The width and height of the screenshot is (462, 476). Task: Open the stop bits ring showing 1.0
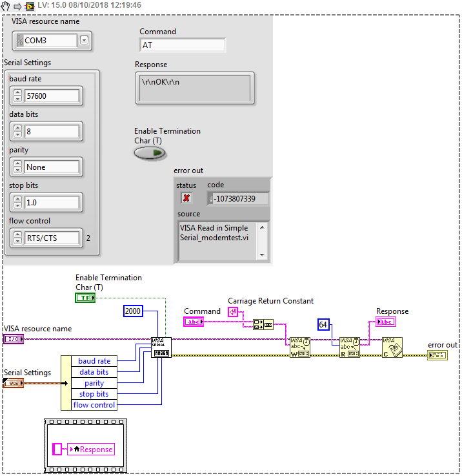click(x=51, y=203)
